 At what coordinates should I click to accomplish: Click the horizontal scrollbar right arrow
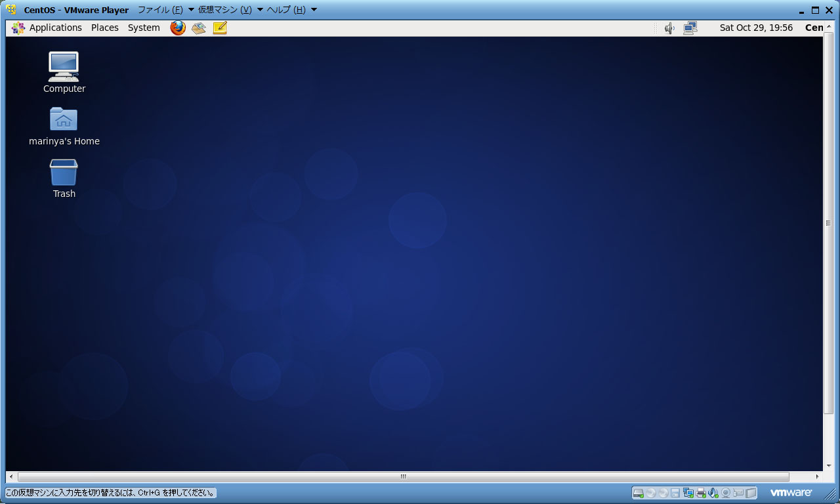click(x=817, y=476)
